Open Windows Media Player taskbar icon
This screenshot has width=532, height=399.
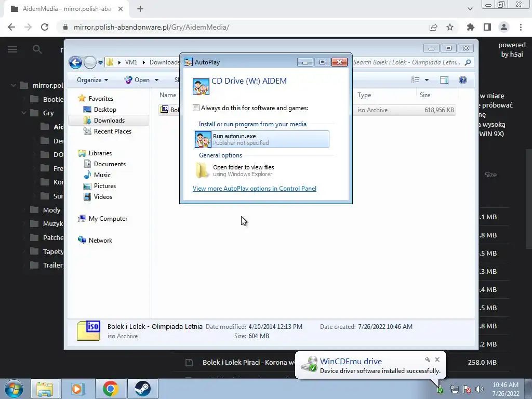(77, 389)
